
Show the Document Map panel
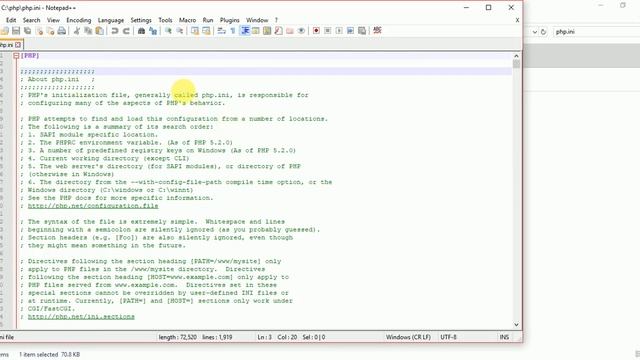coord(267,31)
